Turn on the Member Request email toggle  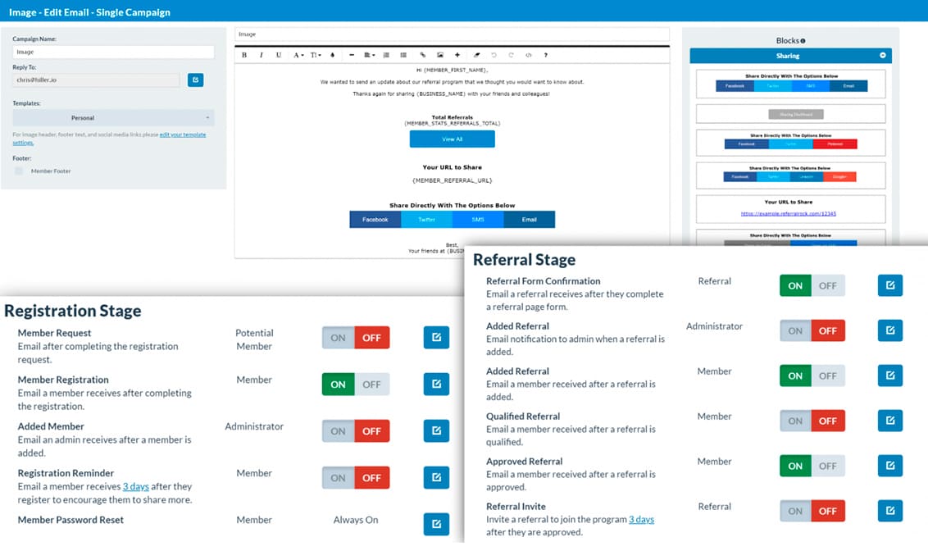pos(339,338)
